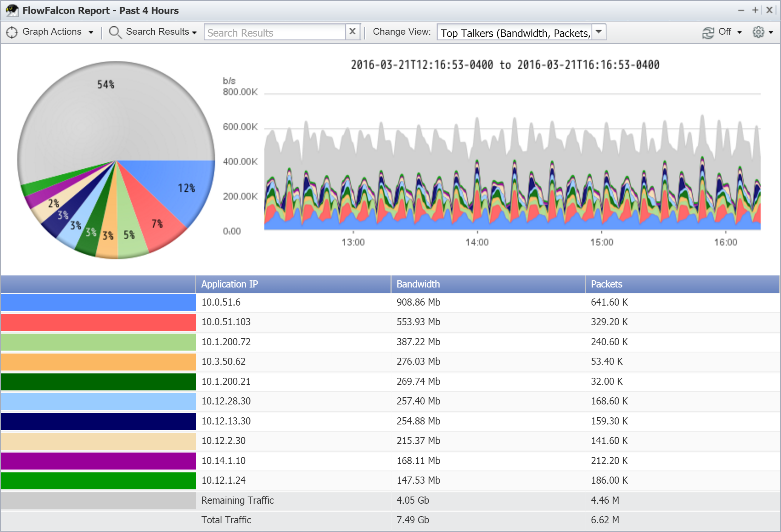Expand the gear settings dropdown arrow
781x532 pixels.
pyautogui.click(x=771, y=32)
